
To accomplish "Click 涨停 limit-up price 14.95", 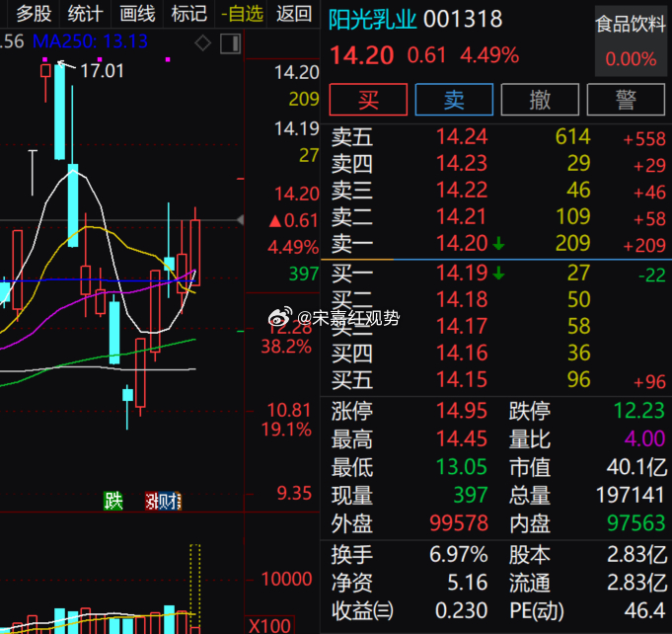I will [x=462, y=411].
